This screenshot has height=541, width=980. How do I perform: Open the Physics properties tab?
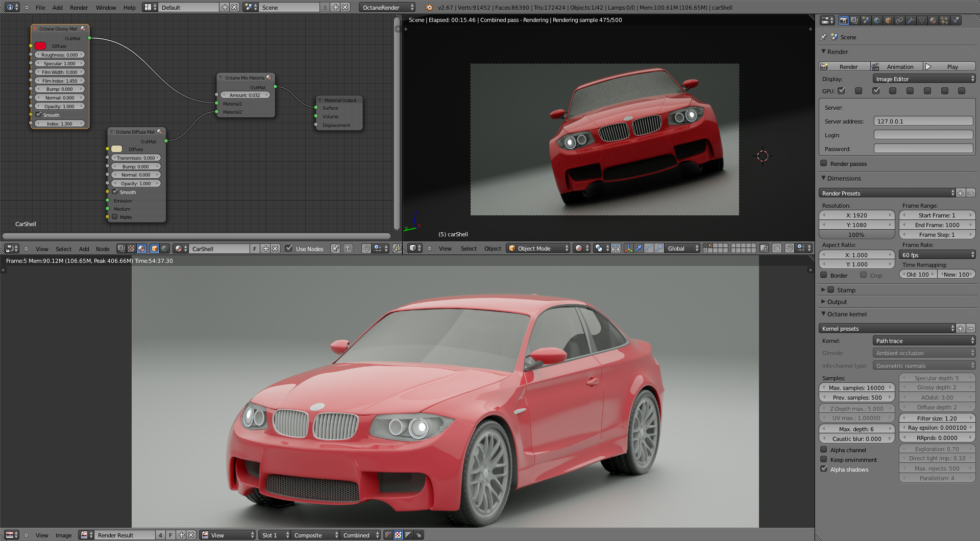pos(955,20)
